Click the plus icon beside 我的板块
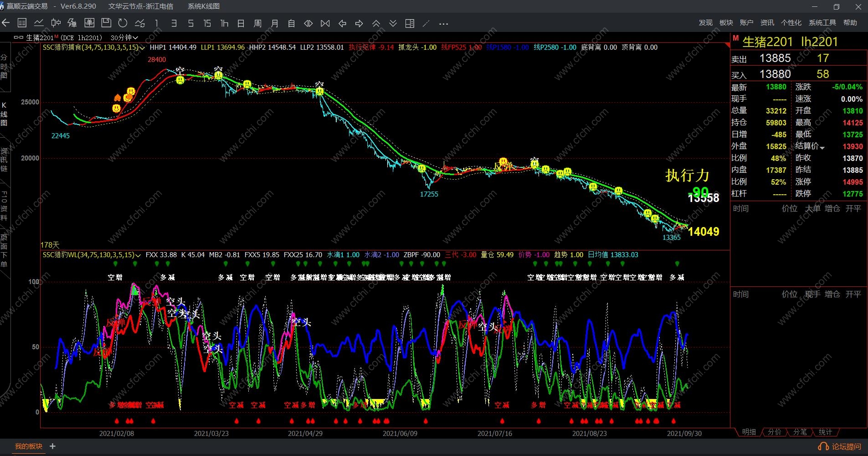The width and height of the screenshot is (868, 456). [52, 446]
